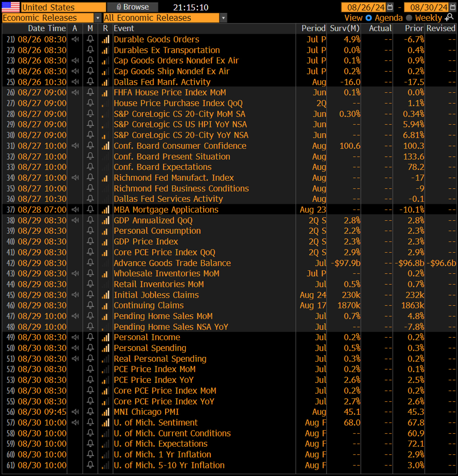Click the search person icon next to Weekly

[449, 17]
